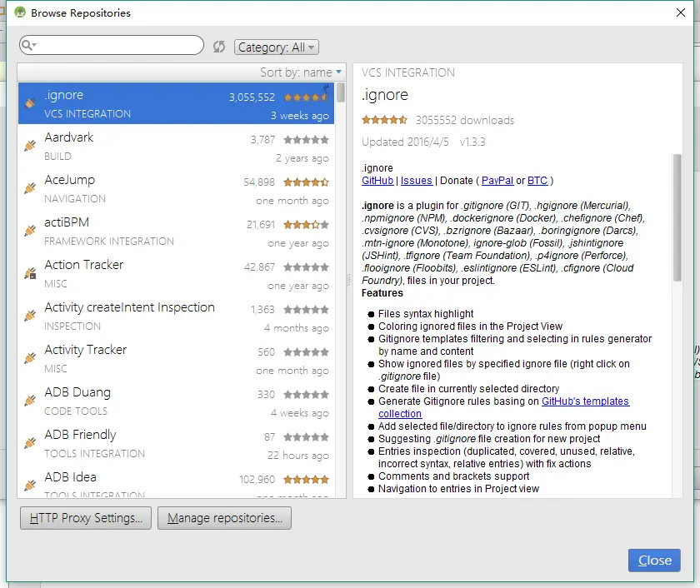The width and height of the screenshot is (700, 588).
Task: Close the Browse Repositories dialog with X
Action: pos(680,12)
